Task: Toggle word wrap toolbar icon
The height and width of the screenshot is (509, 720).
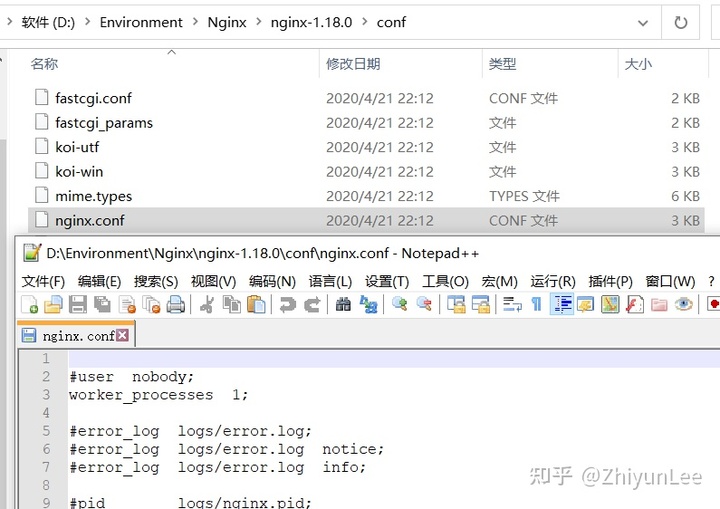Action: coord(512,305)
